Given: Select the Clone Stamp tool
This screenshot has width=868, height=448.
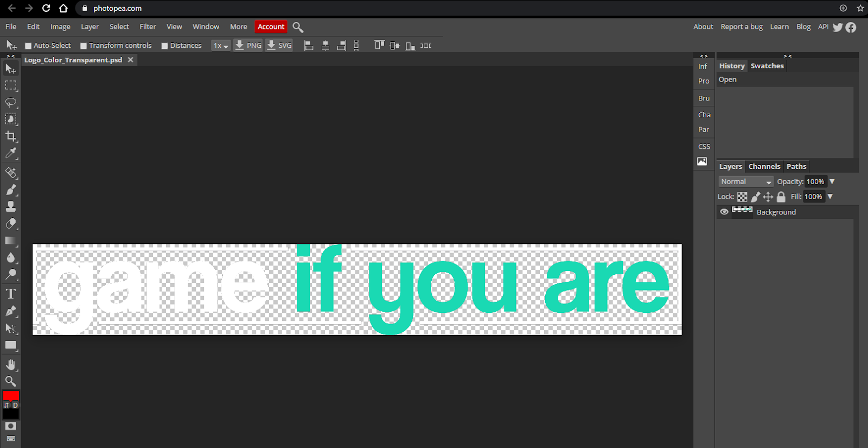Looking at the screenshot, I should pyautogui.click(x=11, y=206).
